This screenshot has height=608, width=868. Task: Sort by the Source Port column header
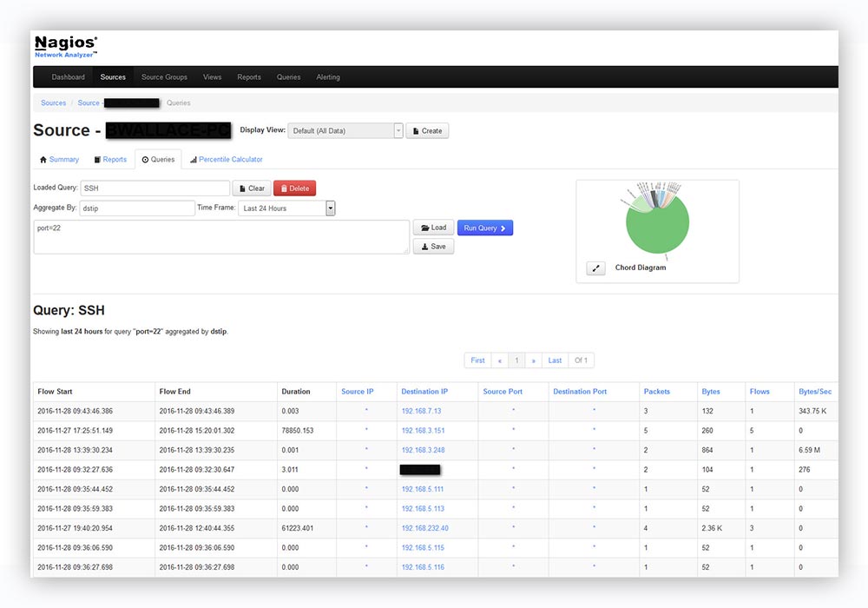(x=503, y=392)
